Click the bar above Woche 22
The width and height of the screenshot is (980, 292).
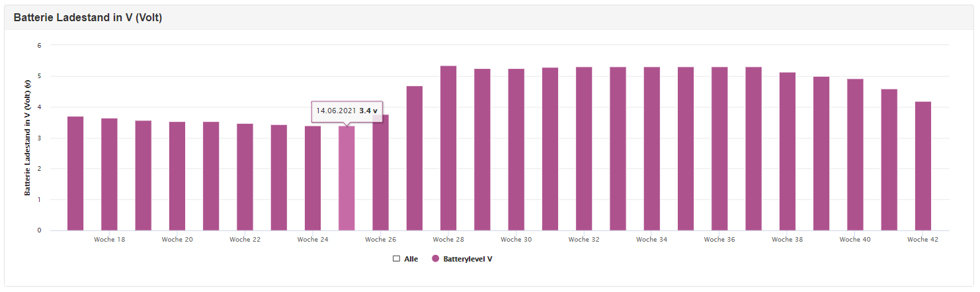click(x=245, y=177)
